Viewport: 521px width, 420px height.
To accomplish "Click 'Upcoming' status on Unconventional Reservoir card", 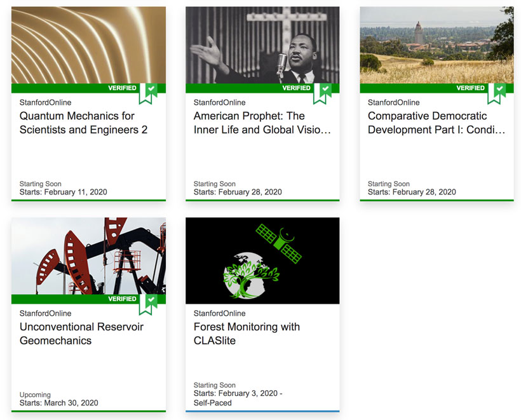I will (x=35, y=395).
